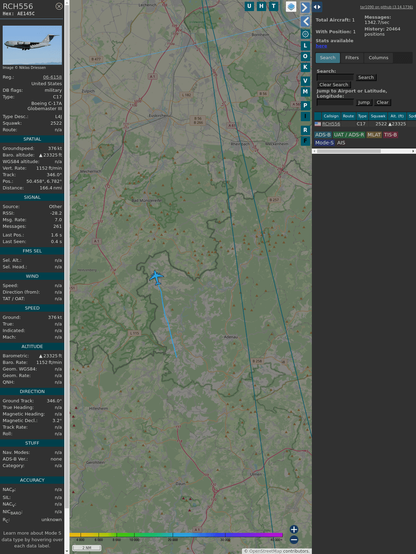Click the T map toggle button
This screenshot has width=416, height=554.
click(273, 6)
